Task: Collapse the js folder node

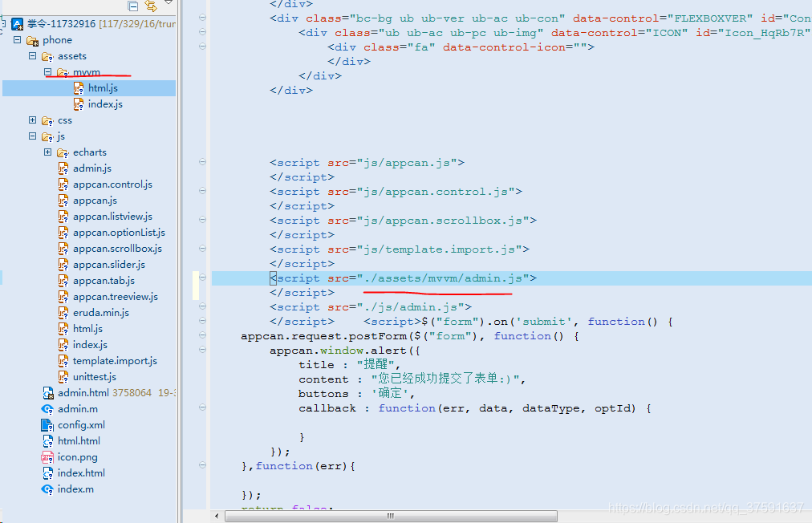Action: [33, 136]
